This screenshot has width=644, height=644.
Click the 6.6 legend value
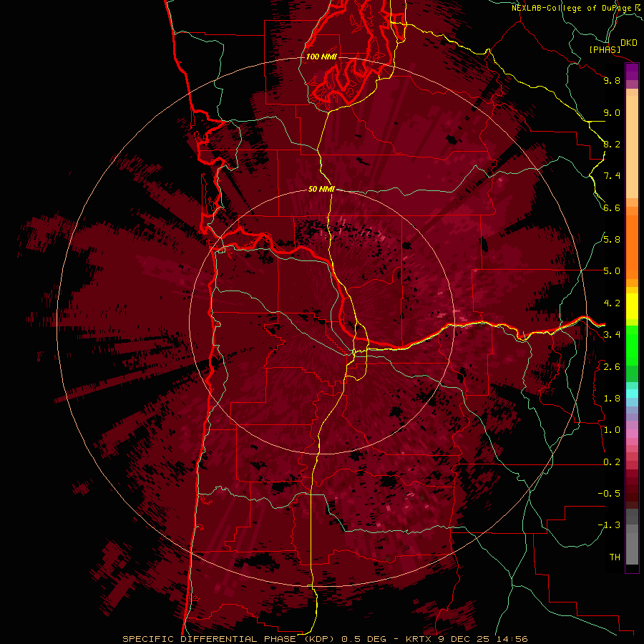(612, 208)
